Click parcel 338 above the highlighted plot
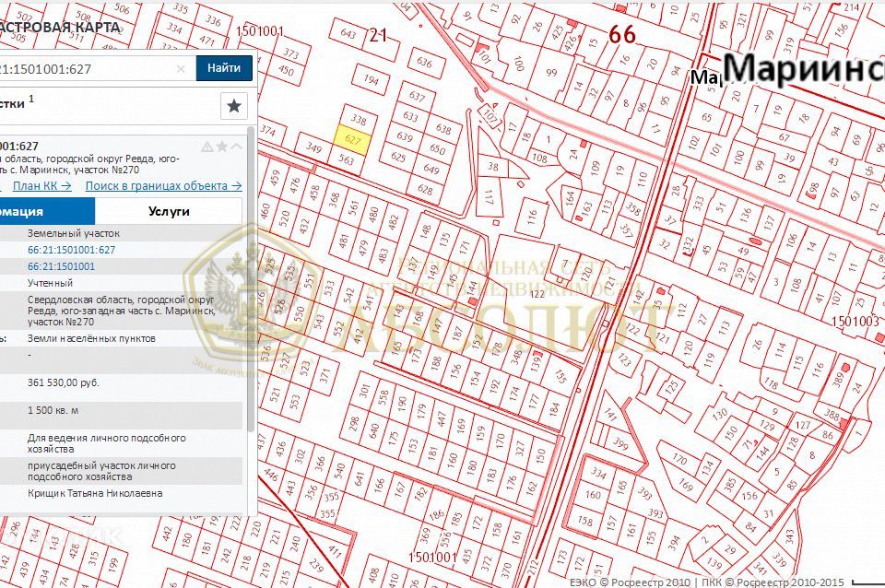This screenshot has height=588, width=885. pyautogui.click(x=359, y=119)
